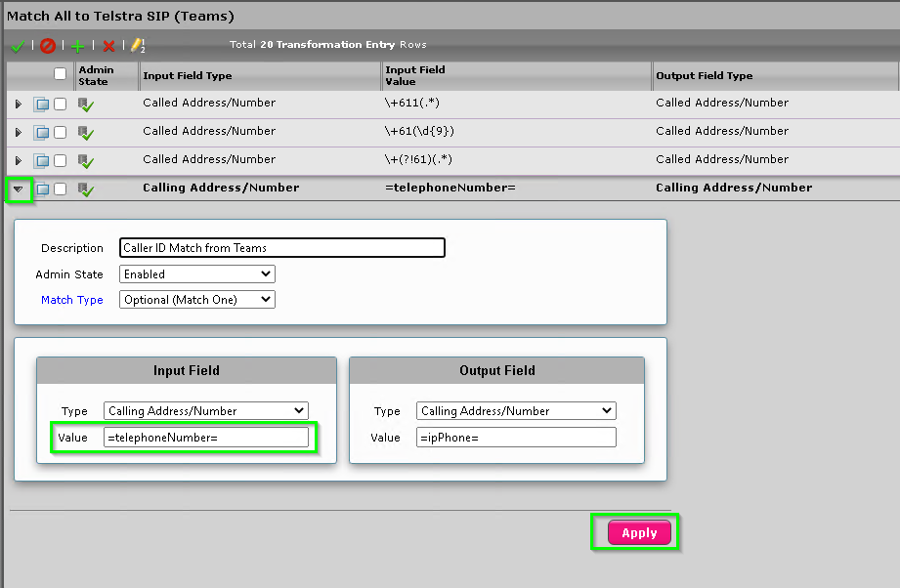Check the box for the \+611(.*) row
Screen dimensions: 900x588
click(x=60, y=104)
